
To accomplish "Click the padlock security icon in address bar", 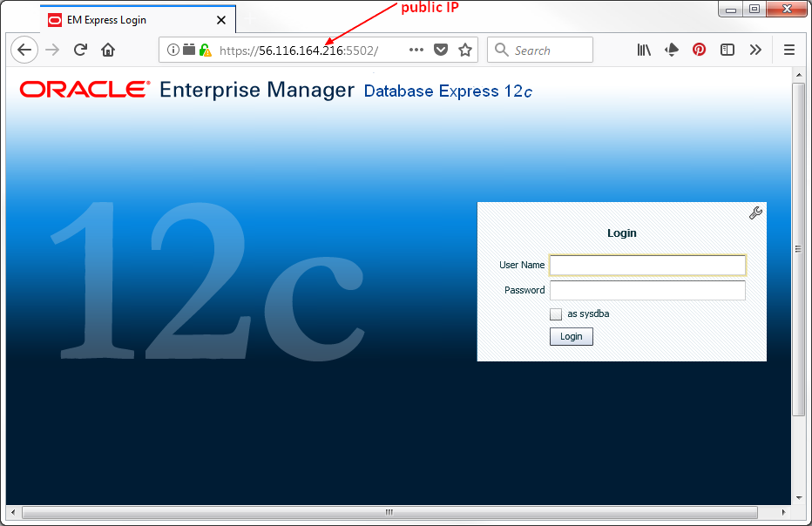I will (x=206, y=50).
